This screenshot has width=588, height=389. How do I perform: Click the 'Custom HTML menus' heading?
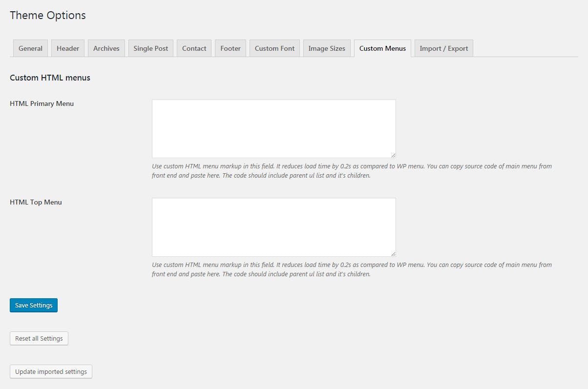(50, 78)
